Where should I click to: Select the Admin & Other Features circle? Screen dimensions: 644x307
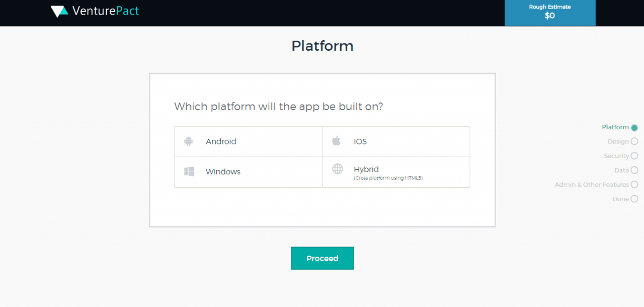(x=634, y=185)
